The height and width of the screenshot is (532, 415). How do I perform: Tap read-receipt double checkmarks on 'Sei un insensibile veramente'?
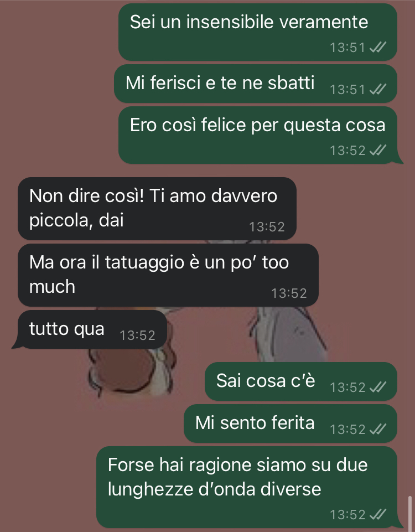click(378, 47)
